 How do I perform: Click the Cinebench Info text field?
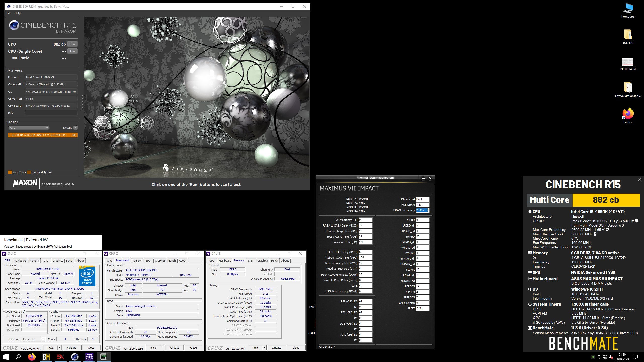click(x=51, y=113)
